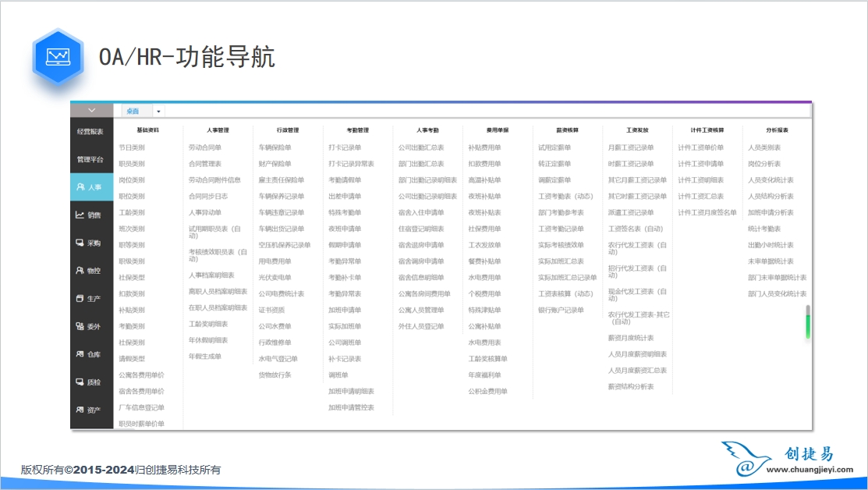Select the 委外 sidebar icon
Screen dimensions: 868x490
coord(80,326)
